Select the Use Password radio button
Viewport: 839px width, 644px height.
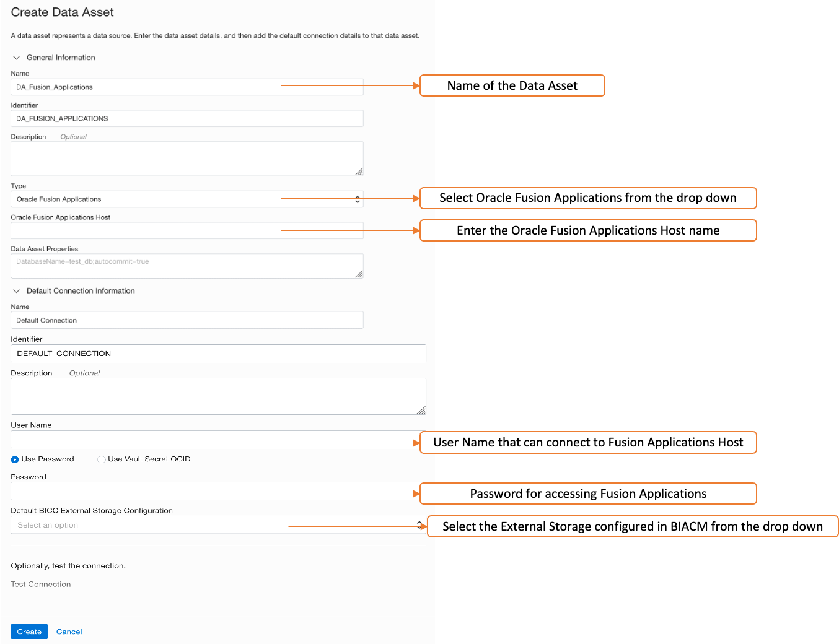point(15,459)
